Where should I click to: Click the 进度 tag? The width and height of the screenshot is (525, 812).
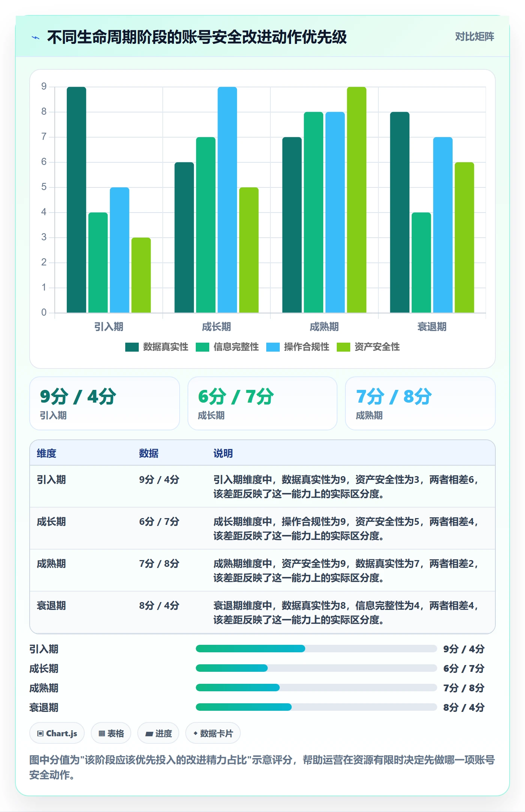[158, 733]
